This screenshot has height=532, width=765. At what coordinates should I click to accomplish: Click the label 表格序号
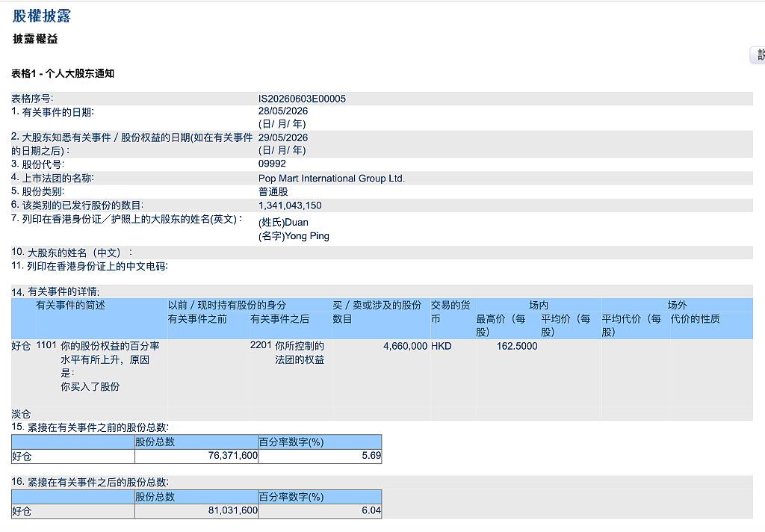[32, 99]
